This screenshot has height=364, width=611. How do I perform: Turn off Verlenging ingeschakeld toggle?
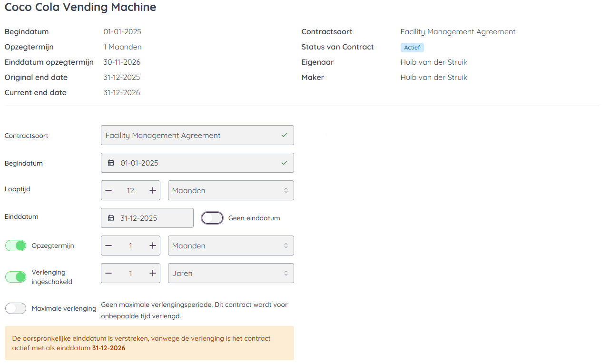click(16, 277)
